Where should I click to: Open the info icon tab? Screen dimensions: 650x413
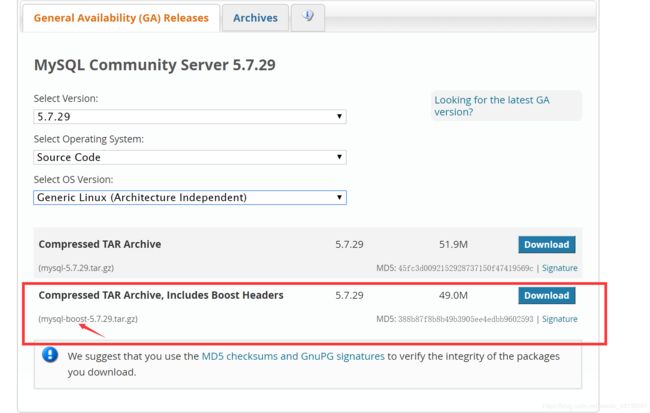308,17
